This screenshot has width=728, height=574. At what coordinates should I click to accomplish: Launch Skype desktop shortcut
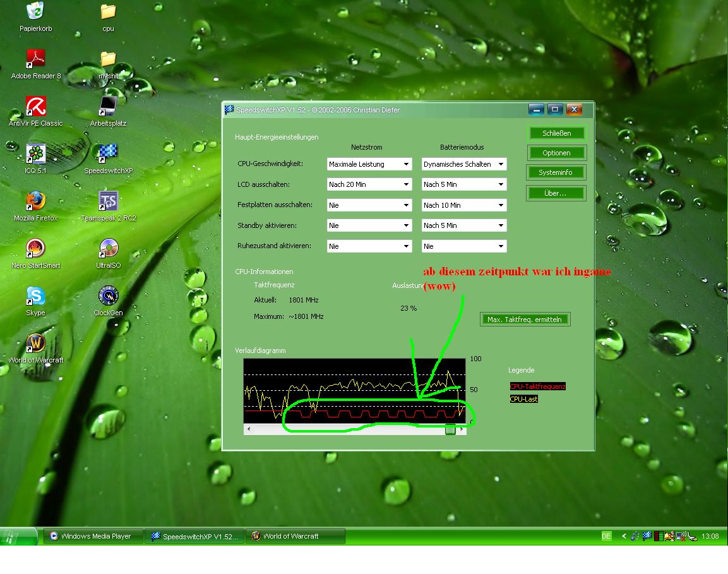click(36, 301)
